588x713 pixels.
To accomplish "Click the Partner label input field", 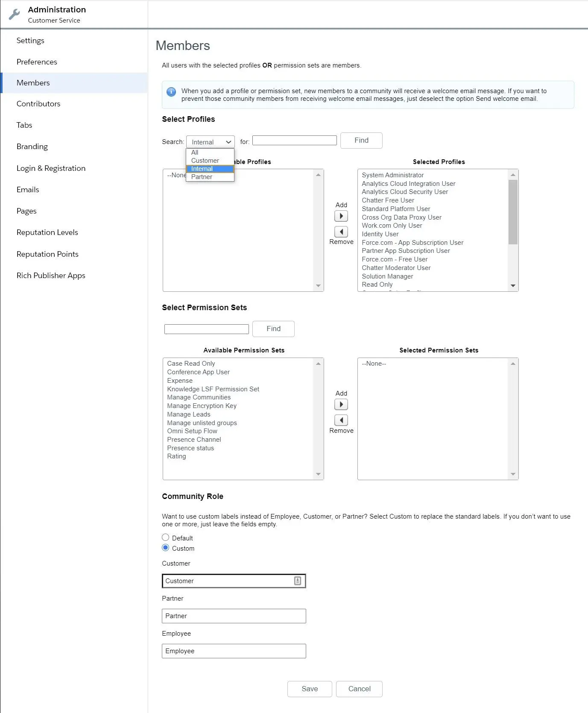I will coord(234,616).
